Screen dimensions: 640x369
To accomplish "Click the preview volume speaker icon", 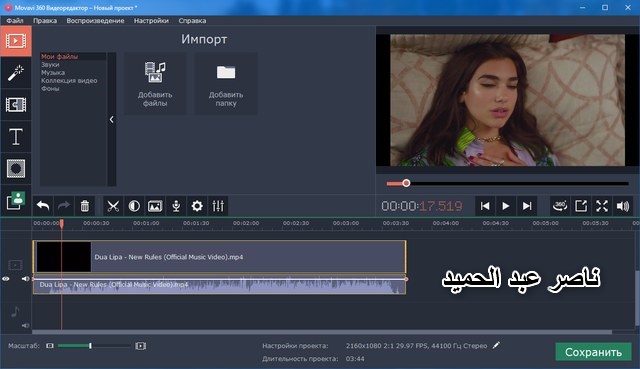I will (x=623, y=206).
